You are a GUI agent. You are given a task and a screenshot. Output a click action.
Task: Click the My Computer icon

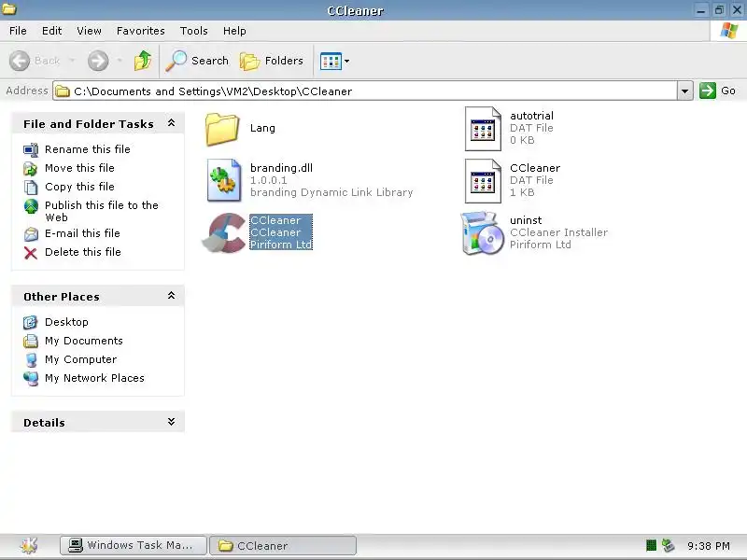point(31,359)
